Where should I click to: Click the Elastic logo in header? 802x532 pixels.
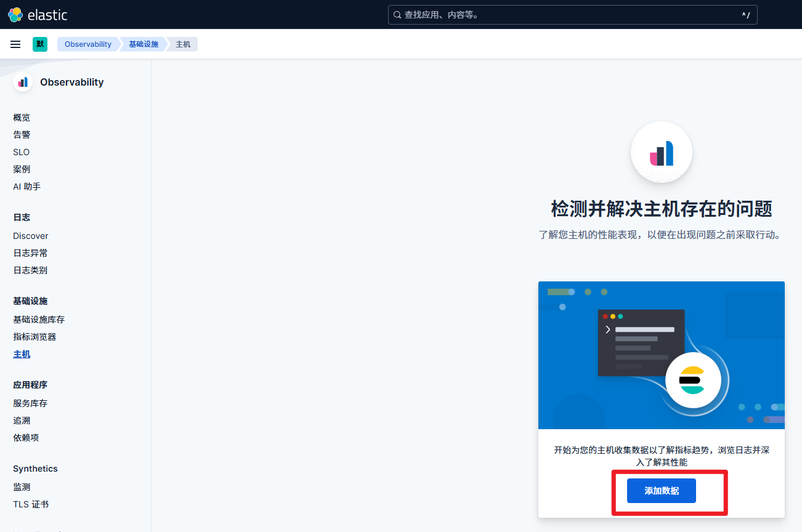pyautogui.click(x=38, y=15)
